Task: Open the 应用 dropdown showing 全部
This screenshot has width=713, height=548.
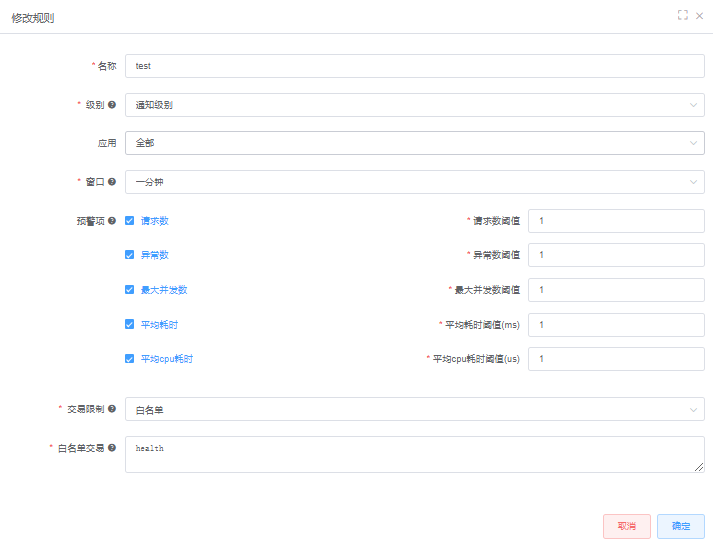Action: coord(415,143)
